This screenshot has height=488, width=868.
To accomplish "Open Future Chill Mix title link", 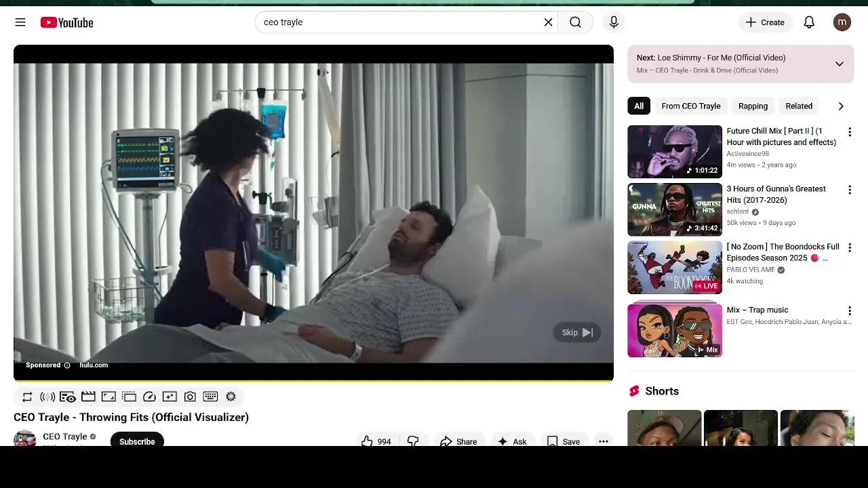I will 781,136.
